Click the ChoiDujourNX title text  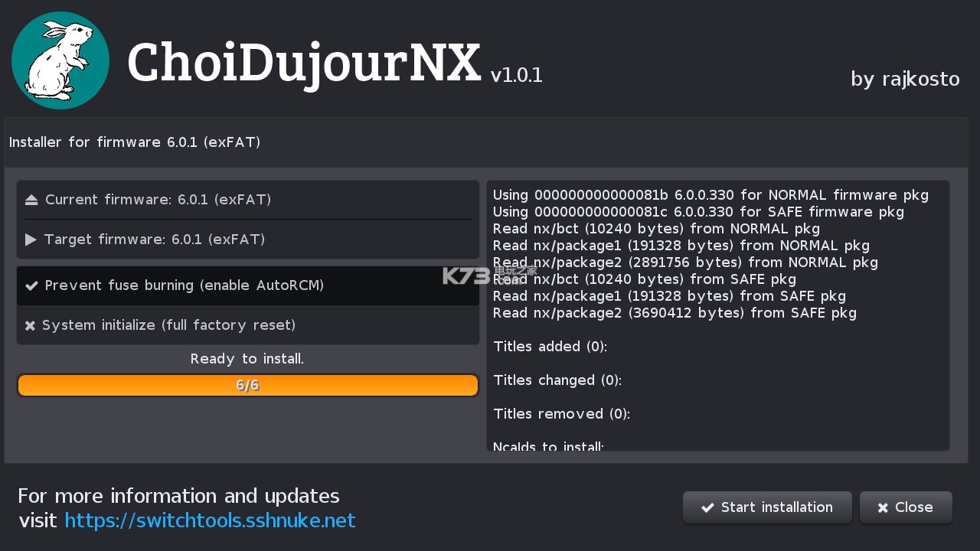click(x=304, y=63)
